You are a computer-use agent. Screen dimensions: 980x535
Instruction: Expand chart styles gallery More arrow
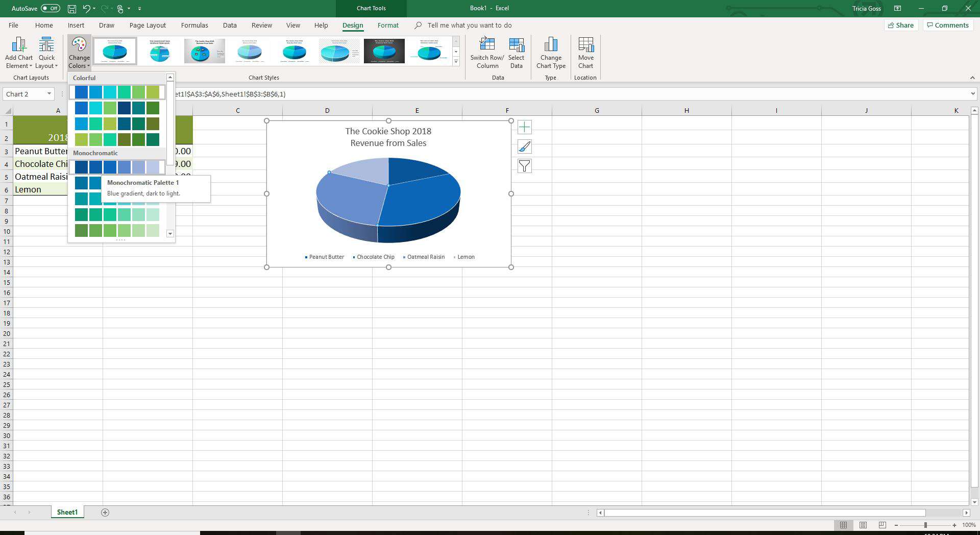(x=456, y=62)
